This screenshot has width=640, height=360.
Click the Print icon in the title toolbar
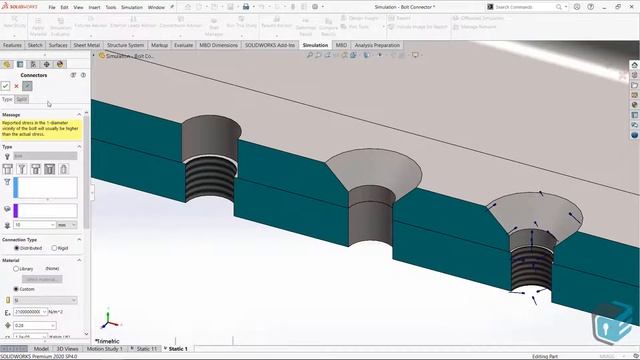pyautogui.click(x=246, y=7)
